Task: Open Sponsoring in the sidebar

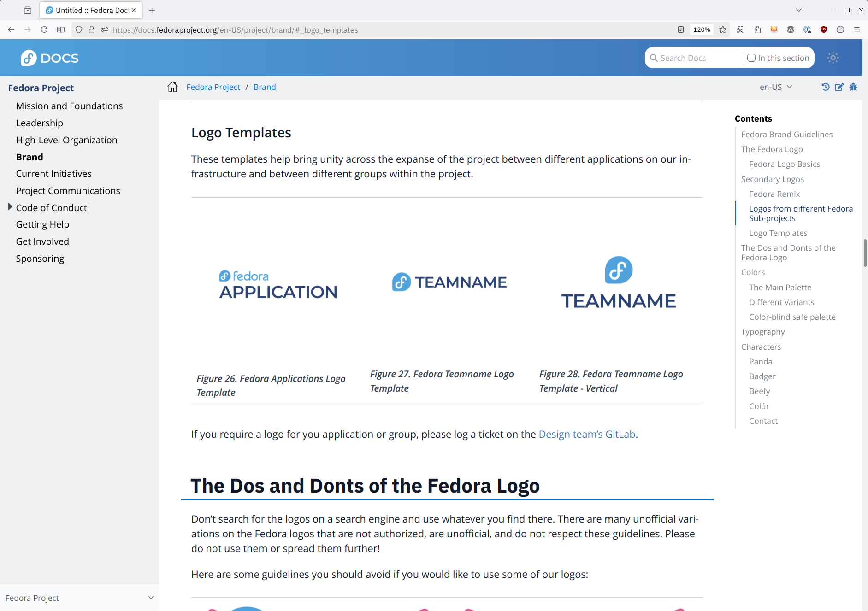Action: pyautogui.click(x=40, y=258)
